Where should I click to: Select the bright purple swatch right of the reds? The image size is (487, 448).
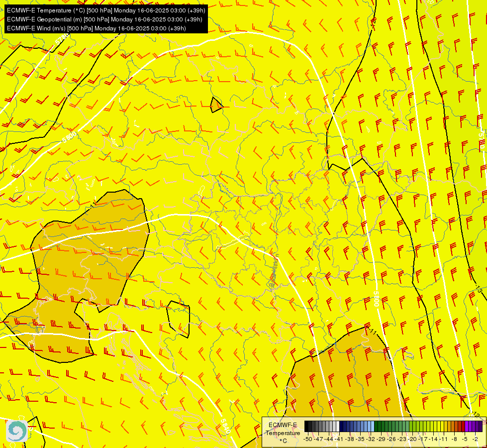[467, 427]
